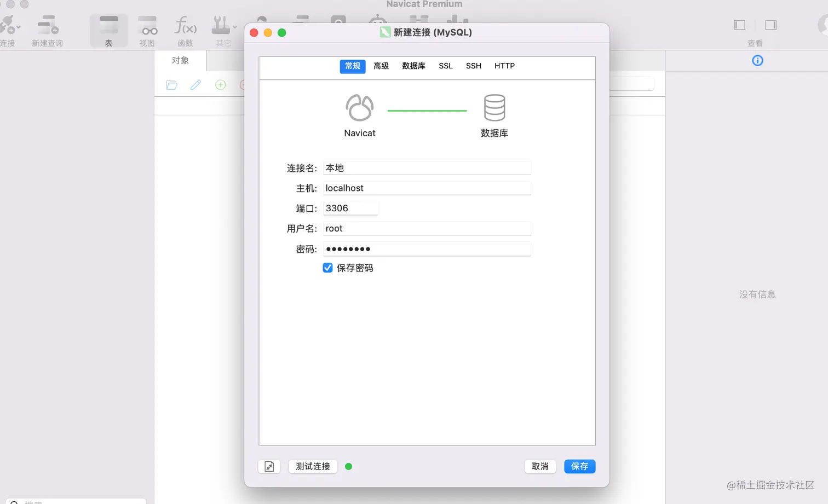Click the Navicat logo icon in dialog

(x=360, y=108)
